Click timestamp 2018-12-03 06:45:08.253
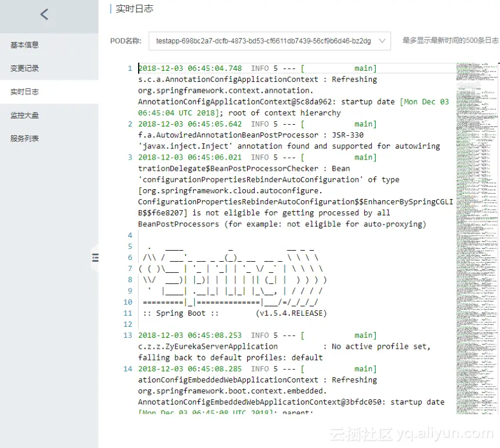This screenshot has width=500, height=448. click(190, 335)
